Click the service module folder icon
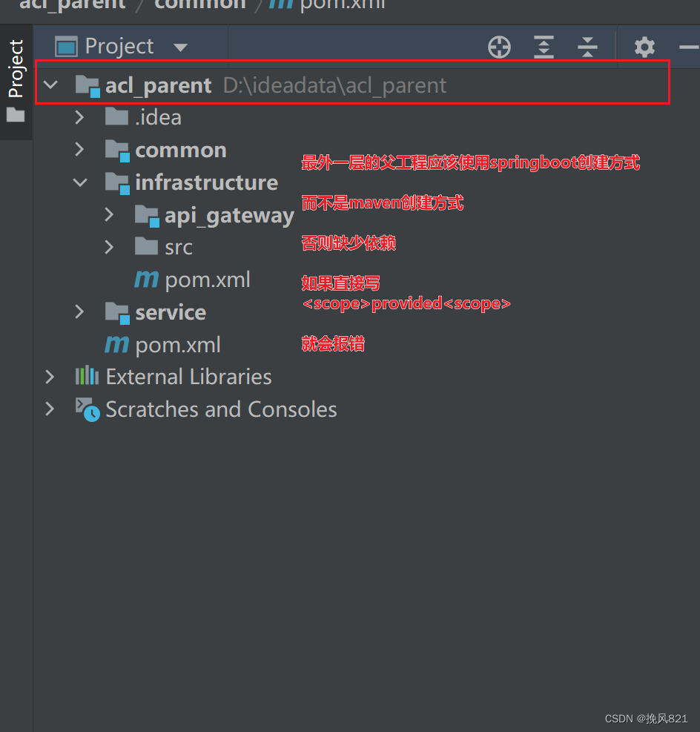700x732 pixels. 117,313
